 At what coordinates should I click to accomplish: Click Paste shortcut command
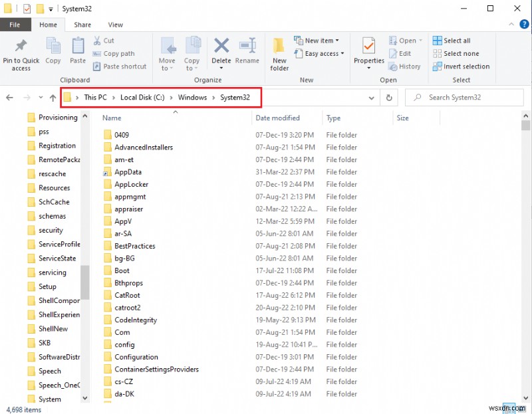pos(120,66)
